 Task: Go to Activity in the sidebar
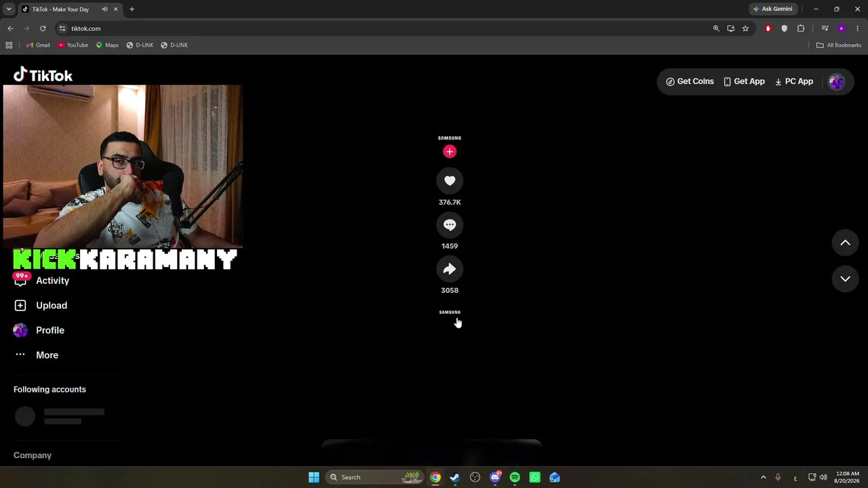[x=52, y=281]
